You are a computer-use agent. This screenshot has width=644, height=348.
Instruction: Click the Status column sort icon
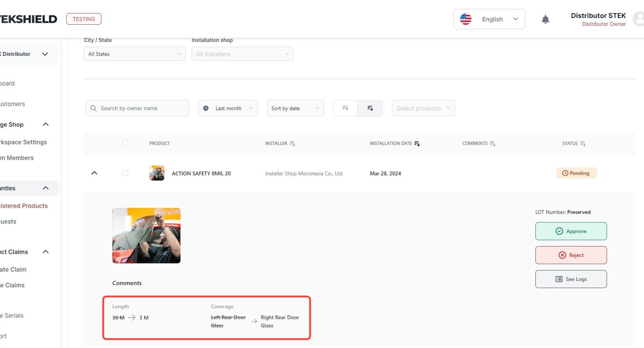pyautogui.click(x=583, y=143)
